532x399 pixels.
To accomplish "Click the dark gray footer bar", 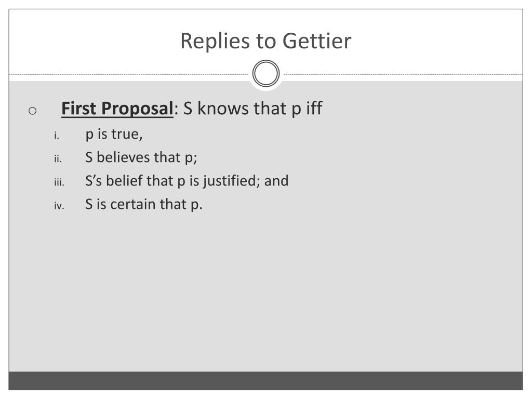I will click(265, 381).
